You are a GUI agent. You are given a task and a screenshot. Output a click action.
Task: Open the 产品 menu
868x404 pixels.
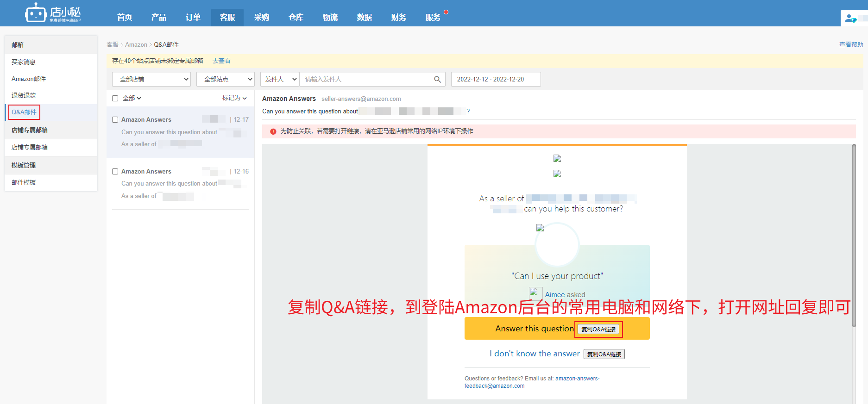[159, 17]
